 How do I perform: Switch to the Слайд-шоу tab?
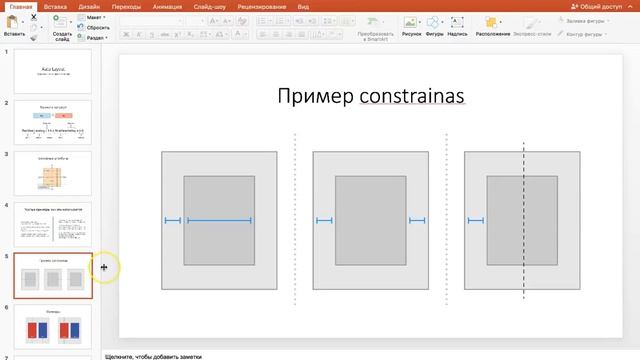click(209, 7)
